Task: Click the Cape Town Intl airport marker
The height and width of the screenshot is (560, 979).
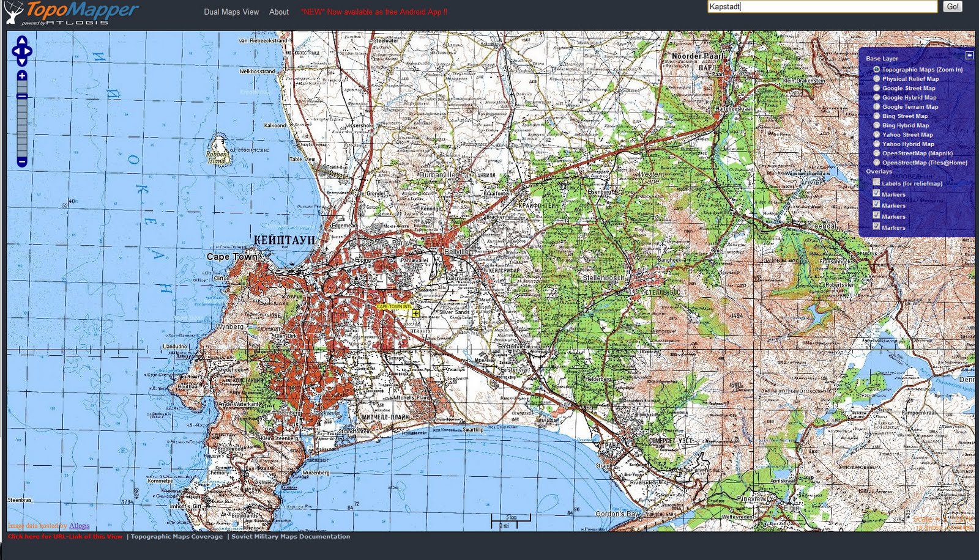Action: pos(415,313)
